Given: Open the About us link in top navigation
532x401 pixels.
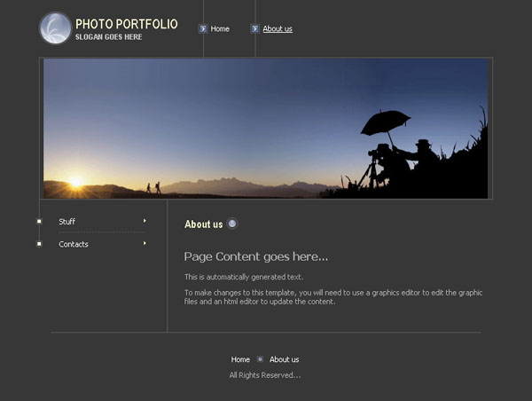Looking at the screenshot, I should click(278, 29).
